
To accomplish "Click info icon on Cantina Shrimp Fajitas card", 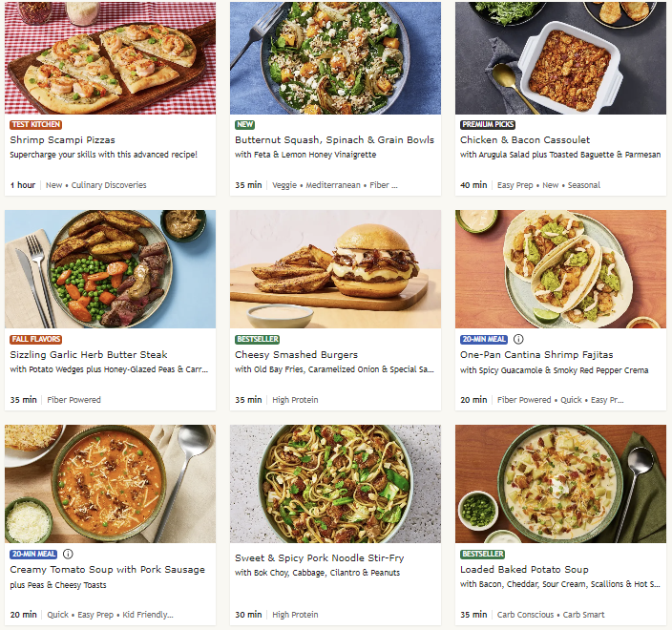I will 518,339.
